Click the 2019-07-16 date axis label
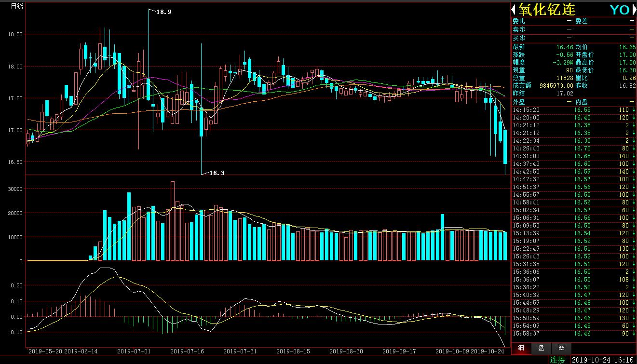 tap(188, 351)
